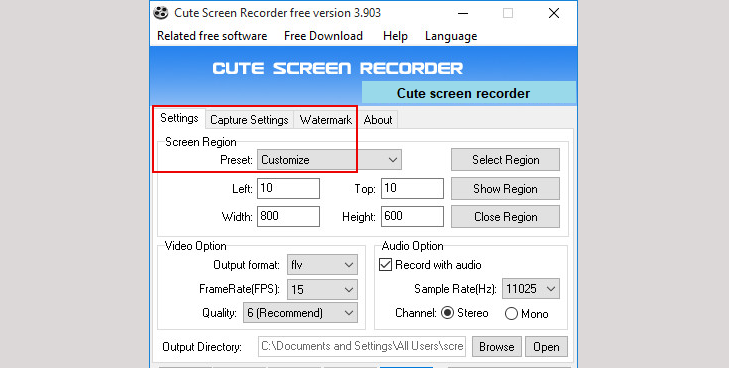
Task: Click the Show Region button
Action: click(x=505, y=189)
